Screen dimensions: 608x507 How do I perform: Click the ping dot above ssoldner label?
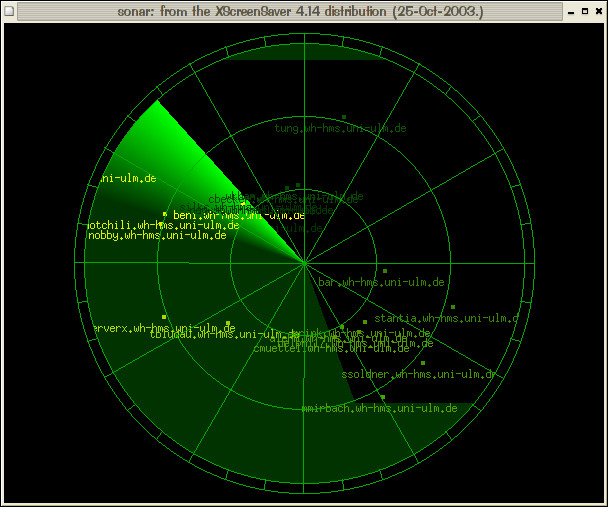[x=423, y=363]
